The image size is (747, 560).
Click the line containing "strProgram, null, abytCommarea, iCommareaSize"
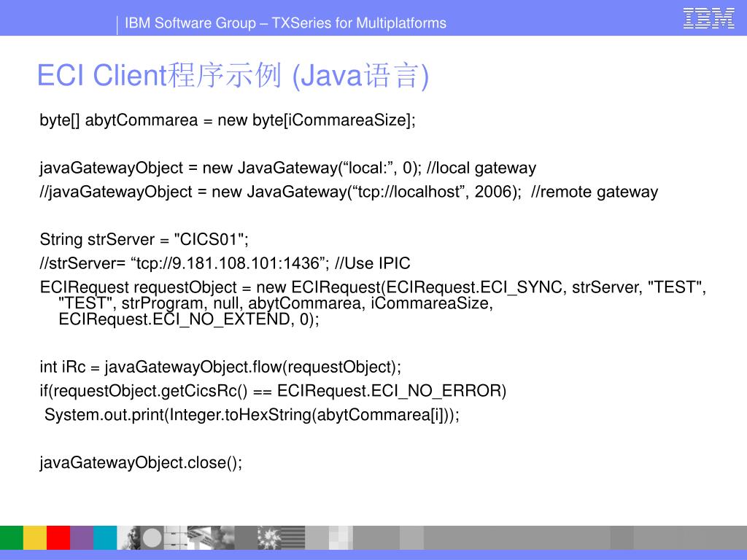(x=276, y=303)
